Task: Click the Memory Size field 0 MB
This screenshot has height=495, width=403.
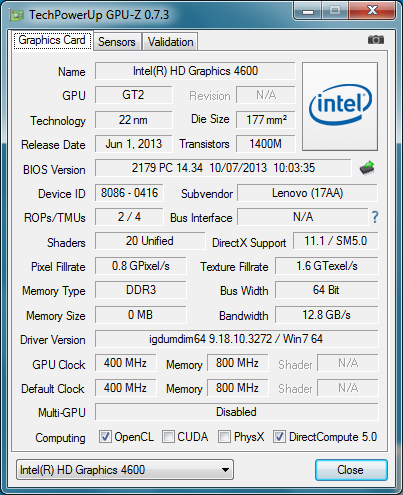Action: pos(141,315)
